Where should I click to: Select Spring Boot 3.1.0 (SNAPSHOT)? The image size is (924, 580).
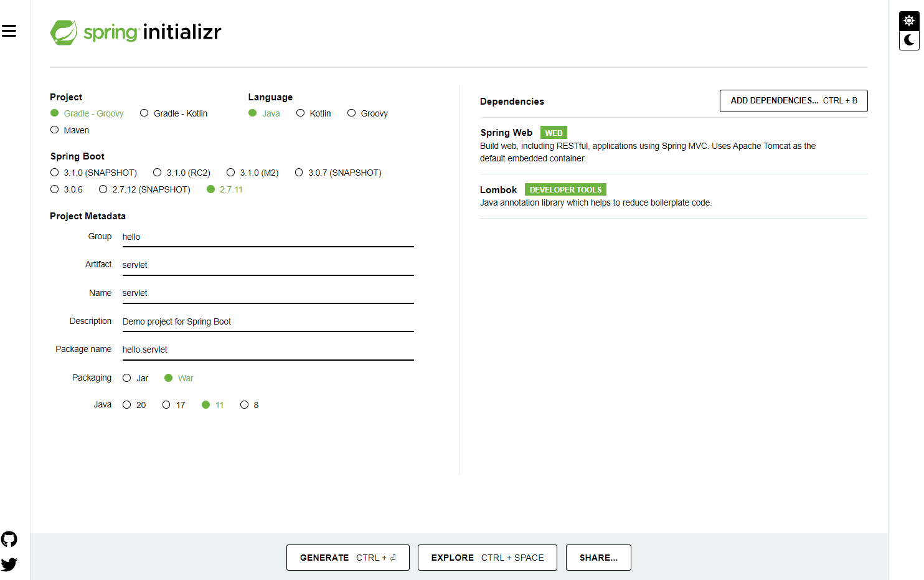93,173
